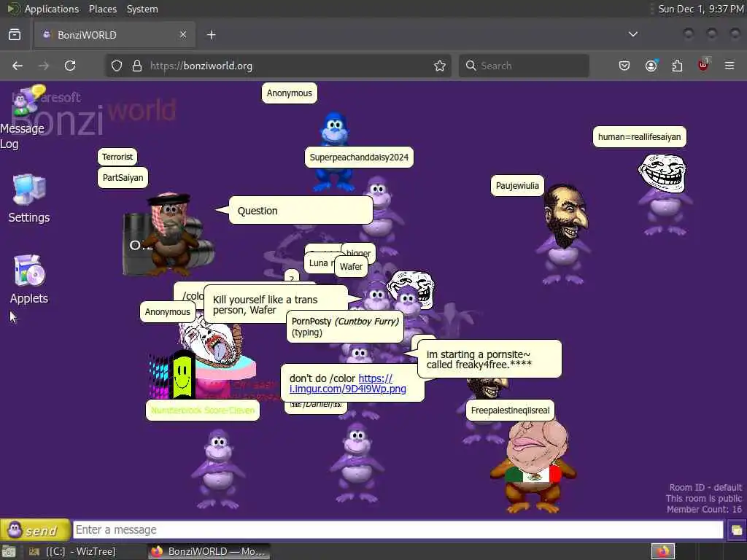747x560 pixels.
Task: Click the Anonymous tag near the /color bubble
Action: [x=167, y=312]
